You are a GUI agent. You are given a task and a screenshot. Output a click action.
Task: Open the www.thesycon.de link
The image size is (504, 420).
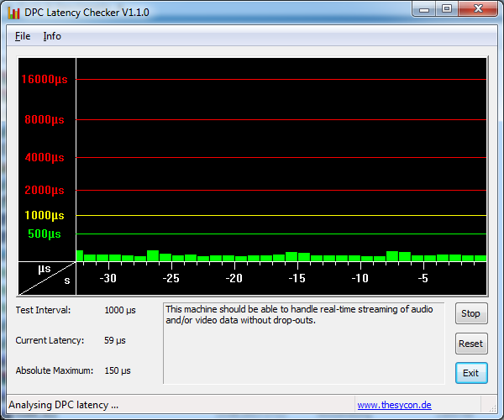click(x=394, y=405)
